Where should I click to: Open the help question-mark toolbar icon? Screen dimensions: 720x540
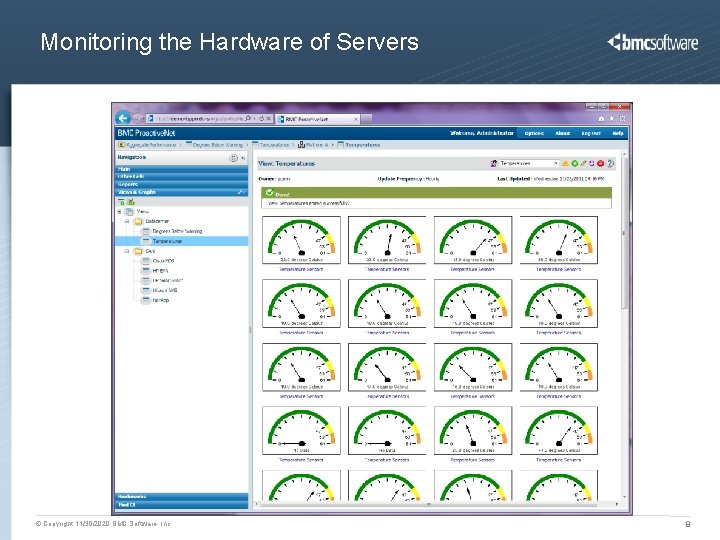pyautogui.click(x=610, y=163)
